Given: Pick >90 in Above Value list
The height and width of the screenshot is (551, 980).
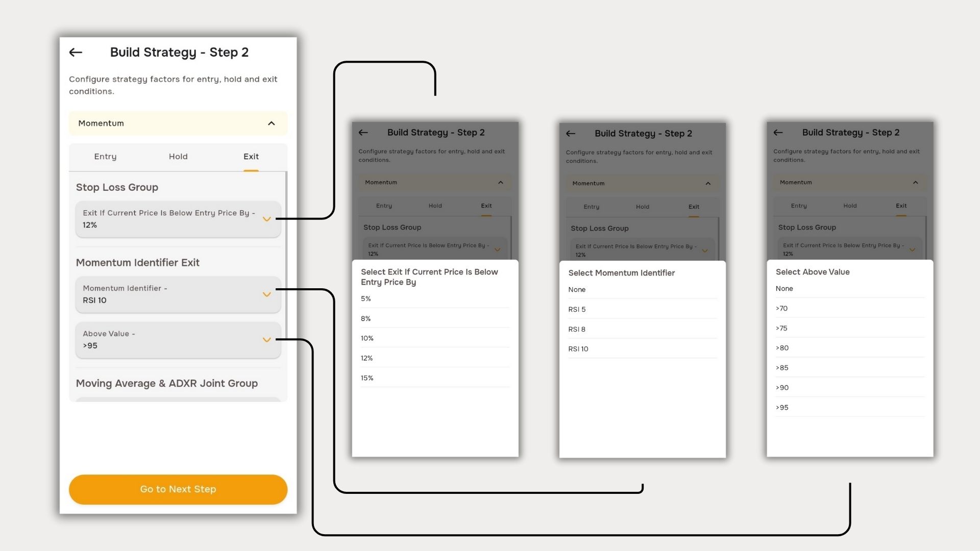Looking at the screenshot, I should pos(850,388).
